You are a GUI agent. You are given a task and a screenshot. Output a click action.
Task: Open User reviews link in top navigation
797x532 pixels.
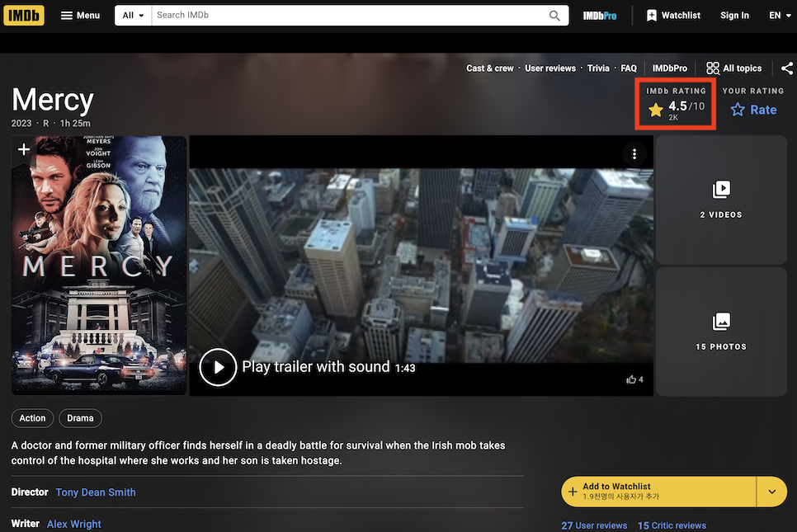(x=550, y=68)
